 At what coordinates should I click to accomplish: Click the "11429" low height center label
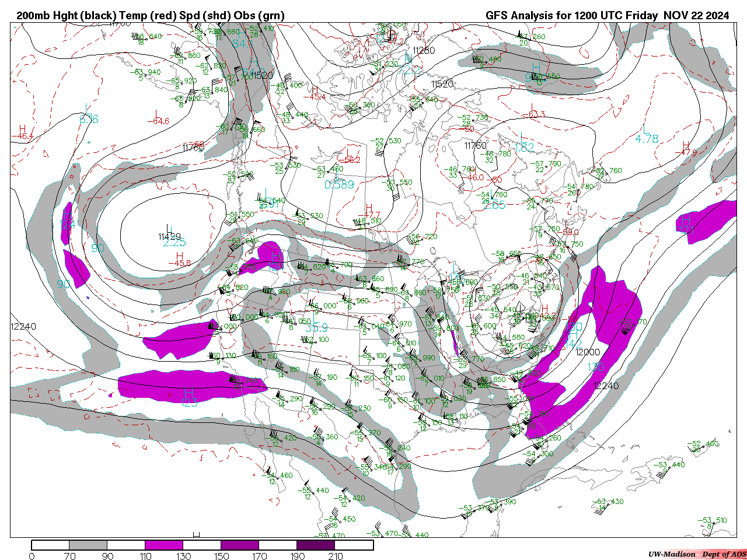[x=169, y=236]
